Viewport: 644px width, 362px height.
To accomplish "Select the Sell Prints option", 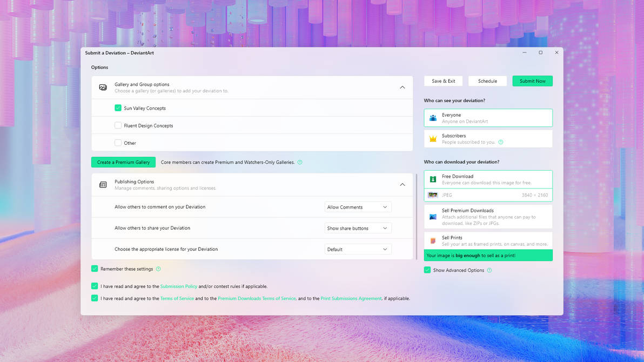I will click(x=488, y=241).
